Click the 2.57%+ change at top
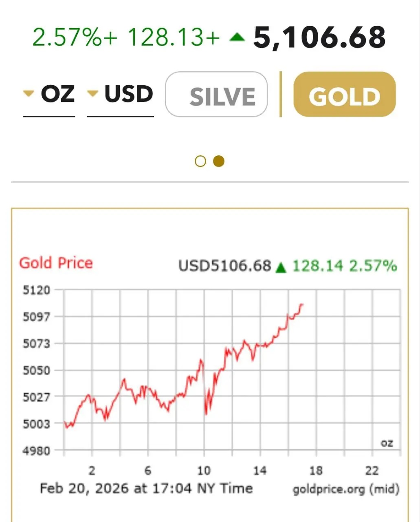This screenshot has height=522, width=420. [74, 38]
